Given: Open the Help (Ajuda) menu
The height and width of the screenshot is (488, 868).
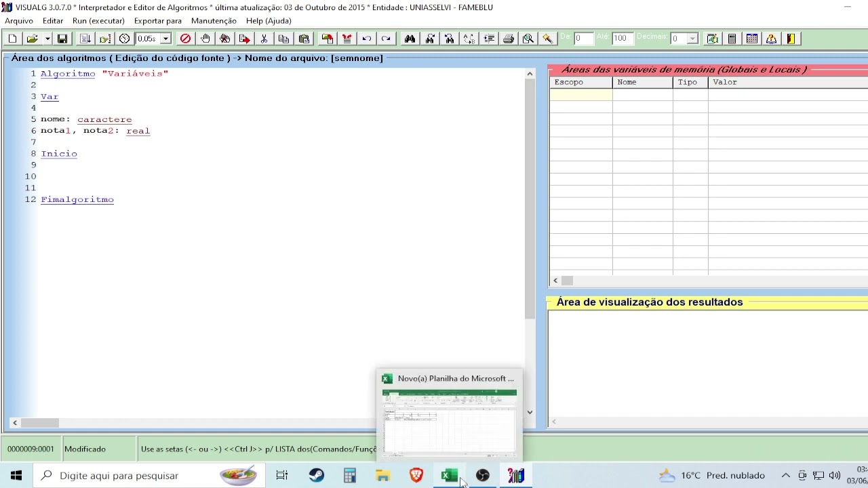Looking at the screenshot, I should pyautogui.click(x=269, y=21).
